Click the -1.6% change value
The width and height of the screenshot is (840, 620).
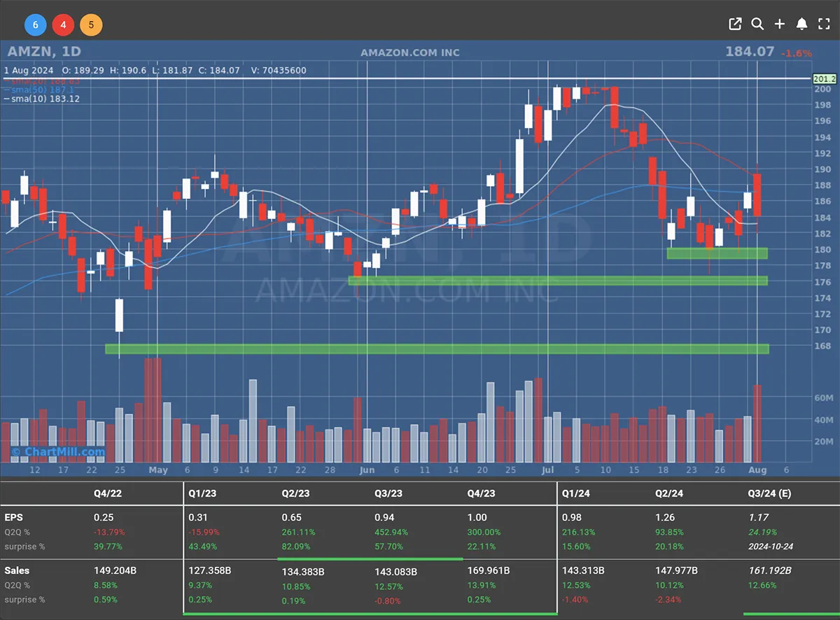[797, 53]
